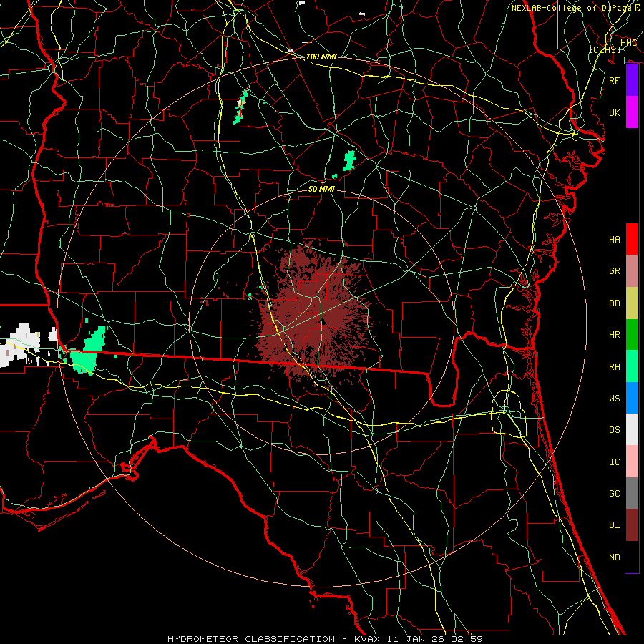This screenshot has width=644, height=644.
Task: Click the HHC product code text
Action: tap(628, 43)
